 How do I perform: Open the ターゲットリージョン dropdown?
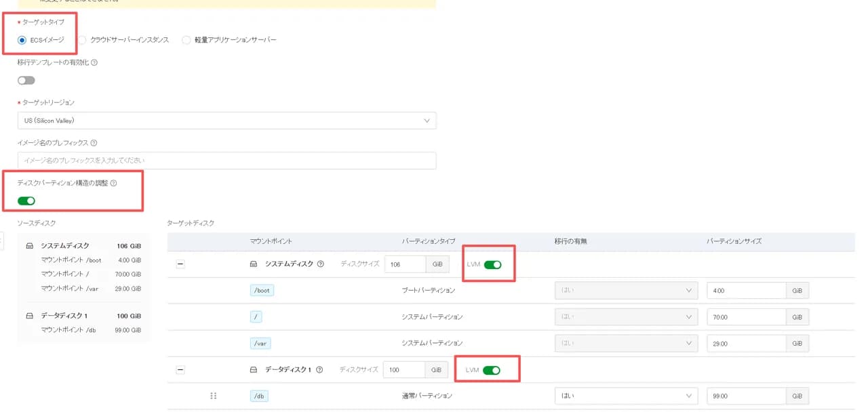[x=226, y=121]
